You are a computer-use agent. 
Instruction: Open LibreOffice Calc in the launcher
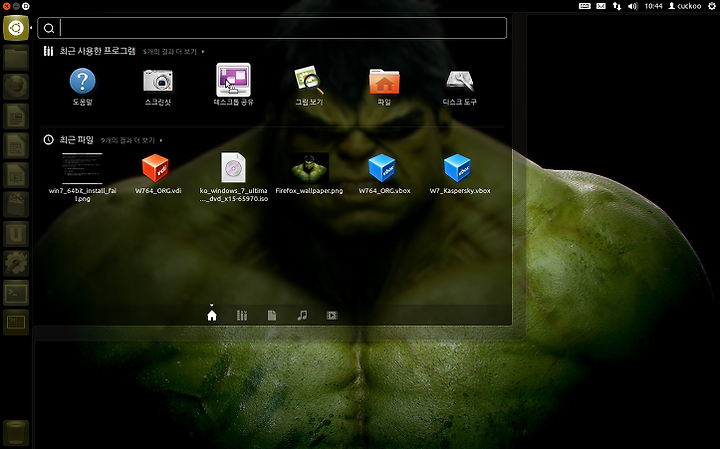[x=16, y=146]
